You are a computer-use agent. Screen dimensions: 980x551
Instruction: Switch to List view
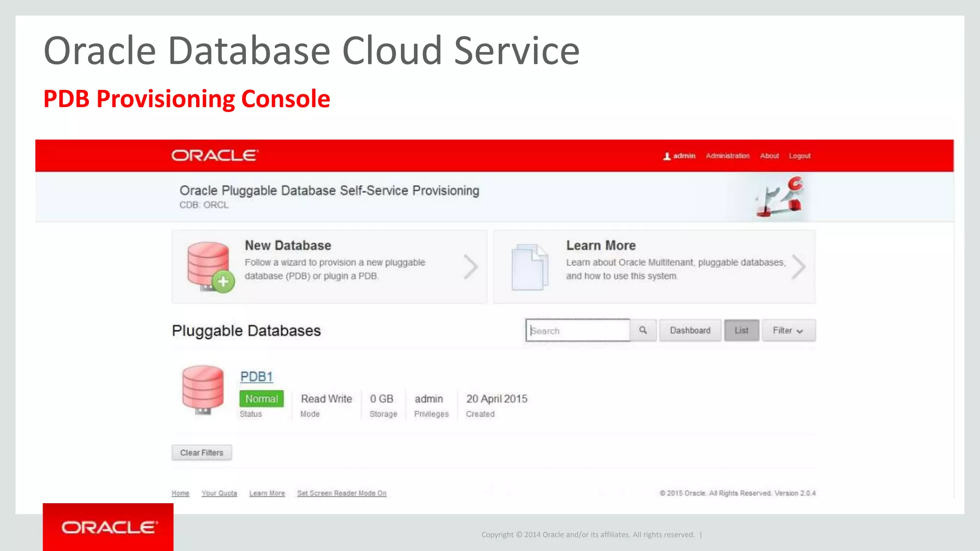point(741,331)
